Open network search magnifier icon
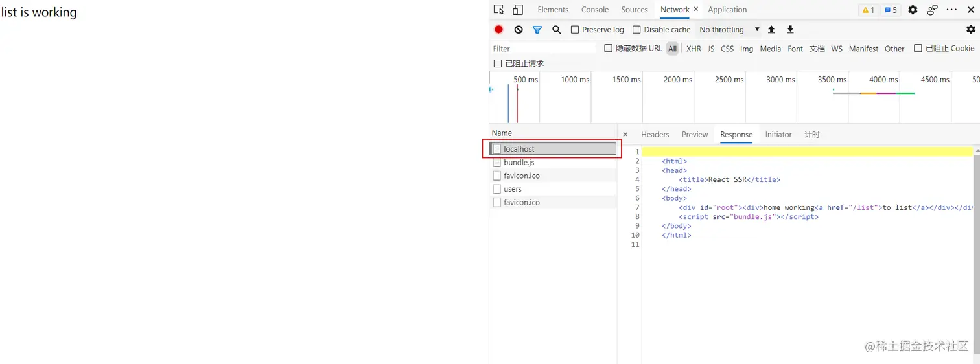The height and width of the screenshot is (364, 980). pyautogui.click(x=556, y=30)
